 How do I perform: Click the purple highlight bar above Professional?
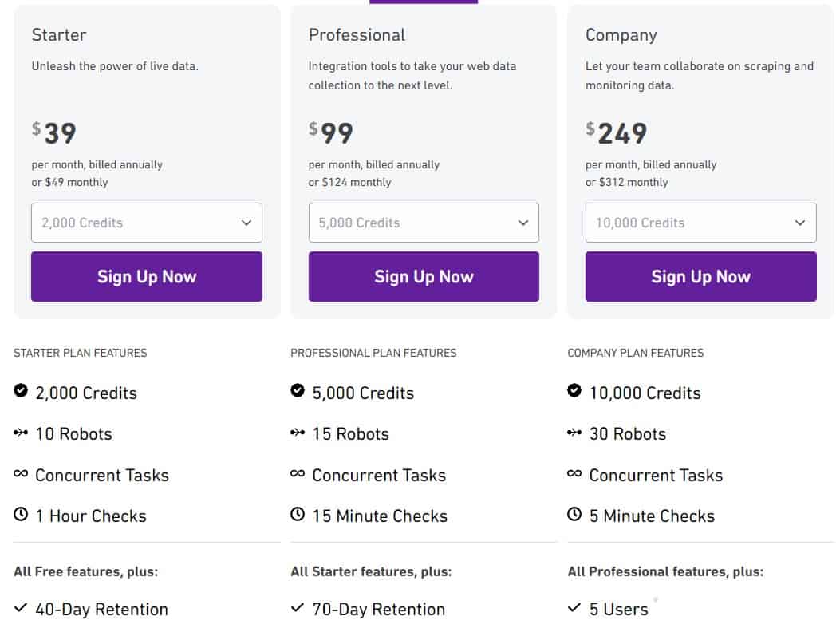pos(423,2)
